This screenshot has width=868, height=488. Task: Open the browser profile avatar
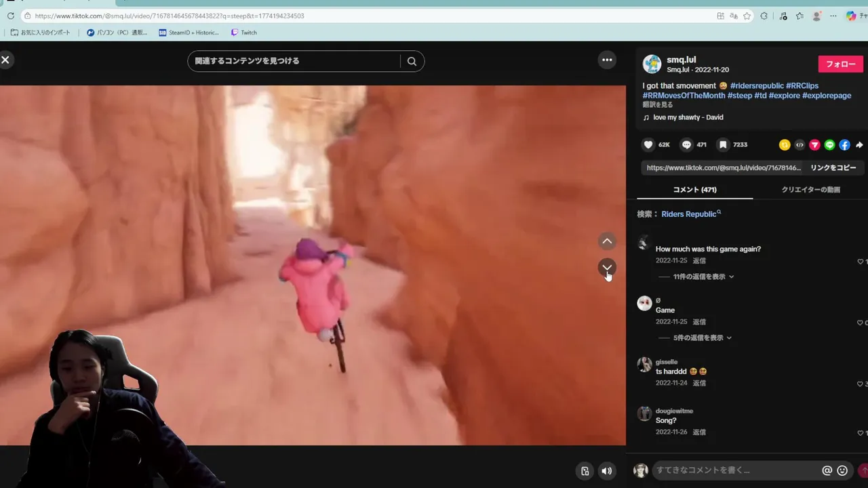[x=817, y=16]
